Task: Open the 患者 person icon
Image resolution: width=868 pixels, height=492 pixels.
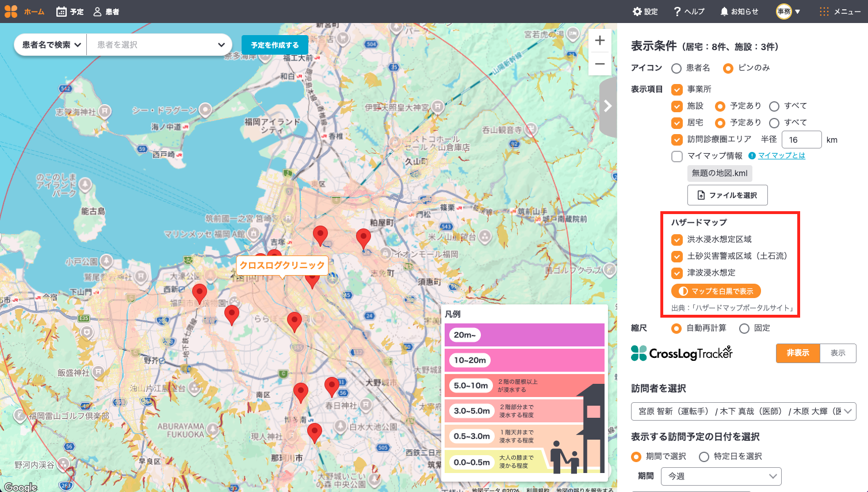Action: click(x=98, y=12)
